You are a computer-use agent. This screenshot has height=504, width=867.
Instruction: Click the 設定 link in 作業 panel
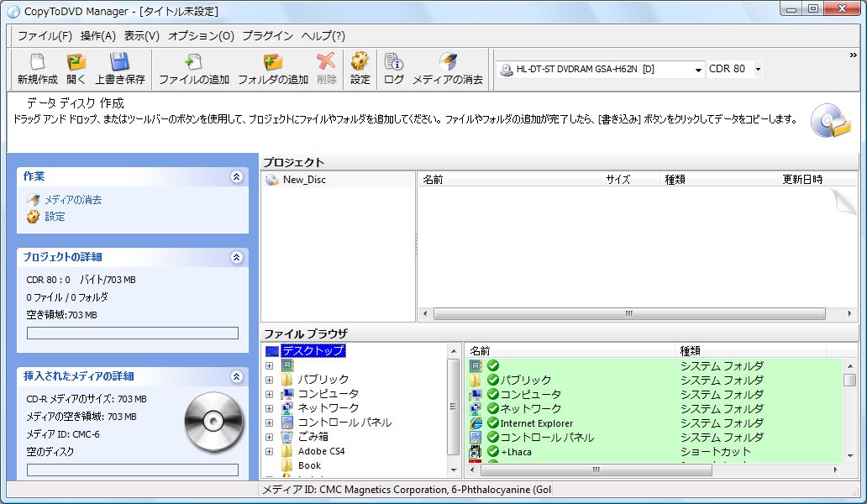[x=55, y=217]
